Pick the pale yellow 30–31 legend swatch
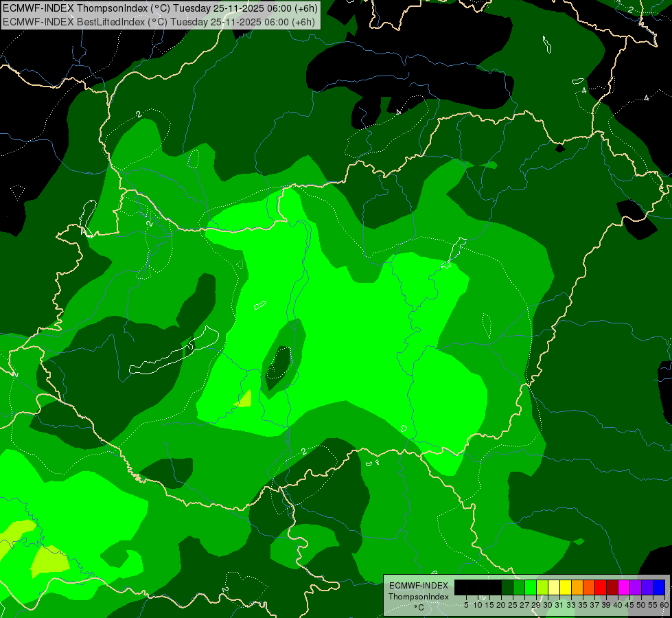Viewport: 672px width, 618px height. [554, 587]
